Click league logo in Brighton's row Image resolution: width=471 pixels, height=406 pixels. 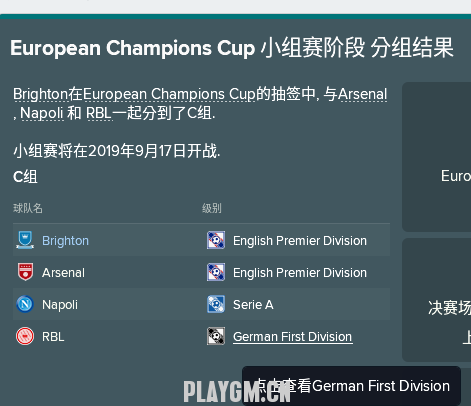pyautogui.click(x=216, y=240)
